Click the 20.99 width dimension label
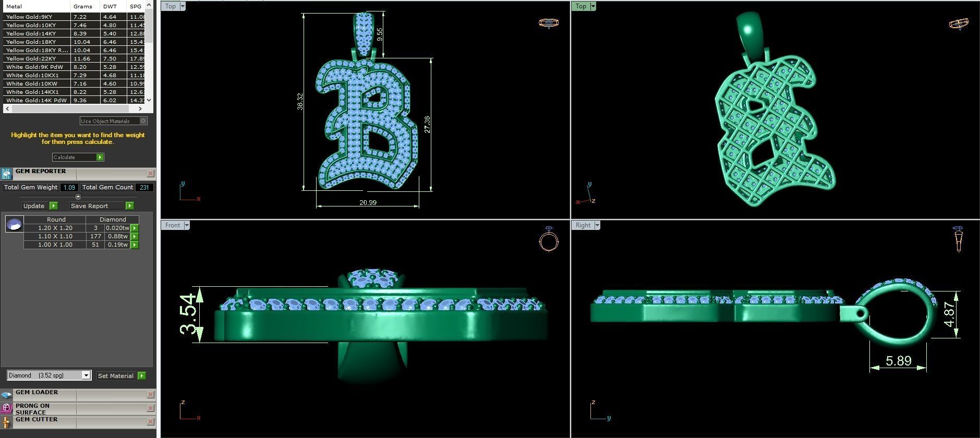The image size is (980, 438). point(368,202)
